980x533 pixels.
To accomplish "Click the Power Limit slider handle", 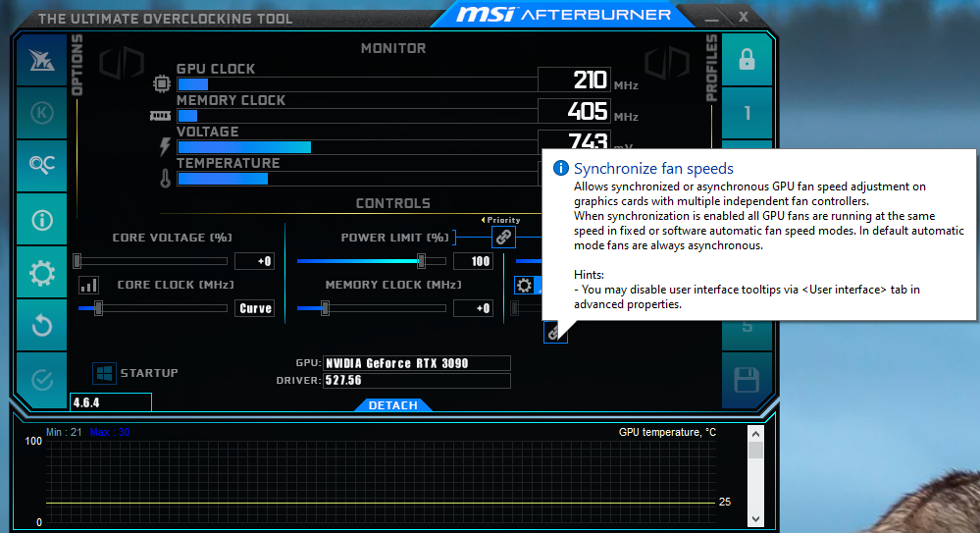I will (x=421, y=261).
